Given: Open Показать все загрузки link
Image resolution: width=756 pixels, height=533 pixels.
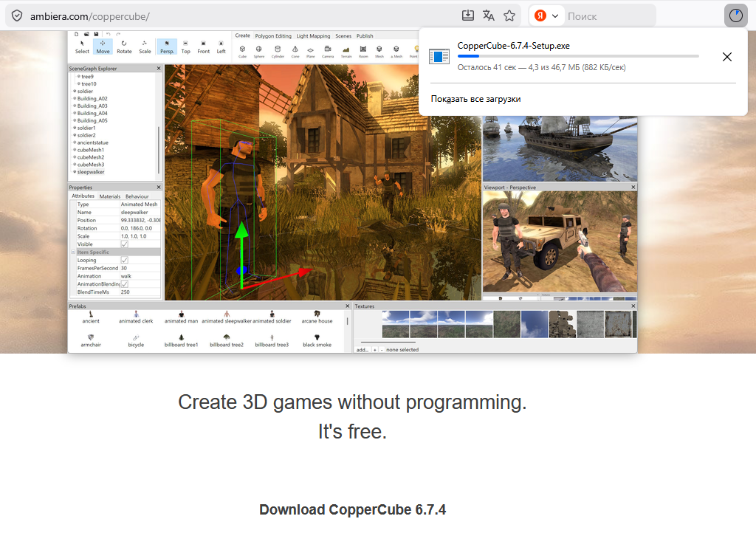Looking at the screenshot, I should click(x=475, y=99).
